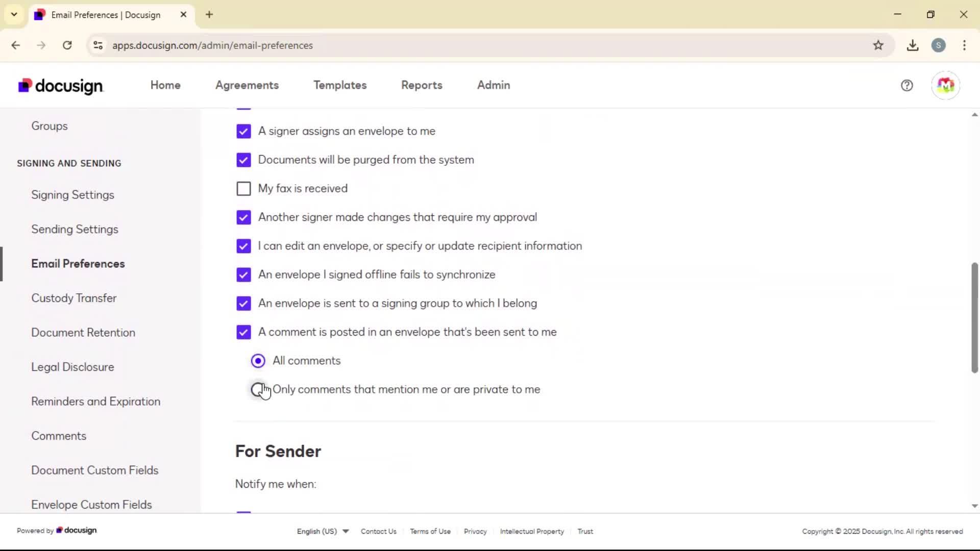Open Legal Disclosure in the sidebar

click(72, 367)
